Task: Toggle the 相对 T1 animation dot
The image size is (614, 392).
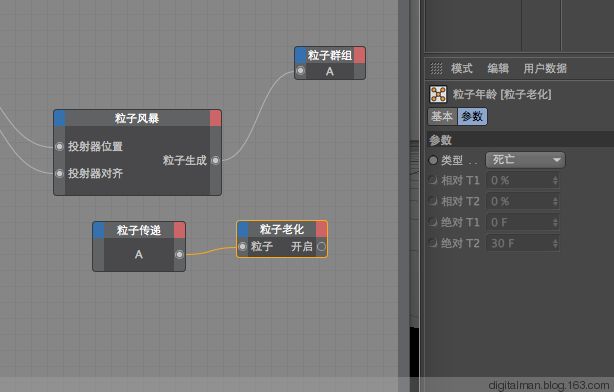Action: [433, 180]
